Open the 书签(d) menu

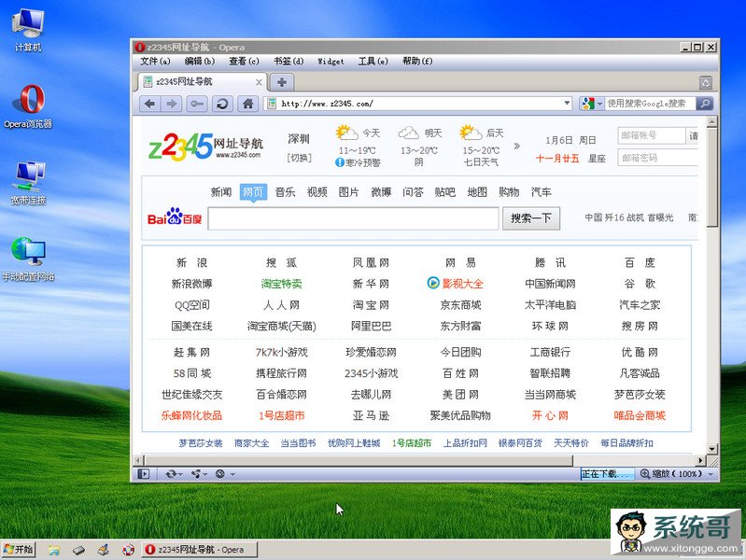pos(289,61)
